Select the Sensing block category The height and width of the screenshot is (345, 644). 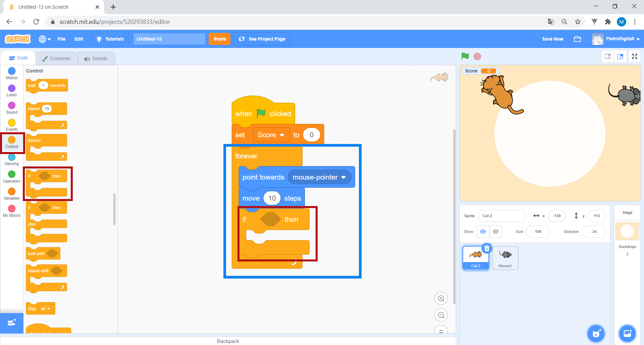(x=12, y=160)
